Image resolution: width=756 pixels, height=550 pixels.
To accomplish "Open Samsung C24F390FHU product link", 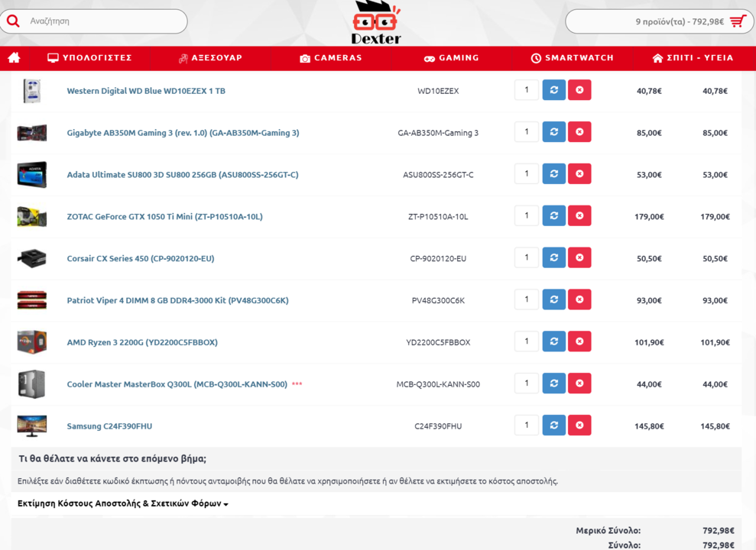I will pyautogui.click(x=109, y=426).
